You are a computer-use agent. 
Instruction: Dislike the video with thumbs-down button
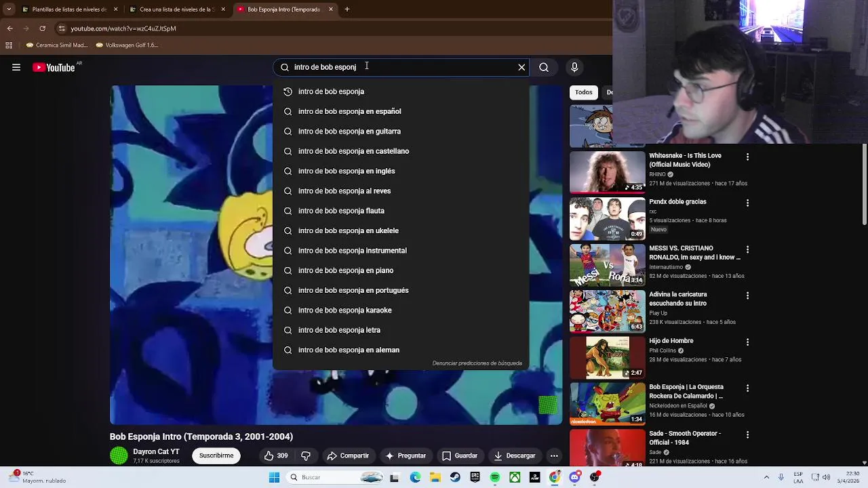pyautogui.click(x=306, y=455)
